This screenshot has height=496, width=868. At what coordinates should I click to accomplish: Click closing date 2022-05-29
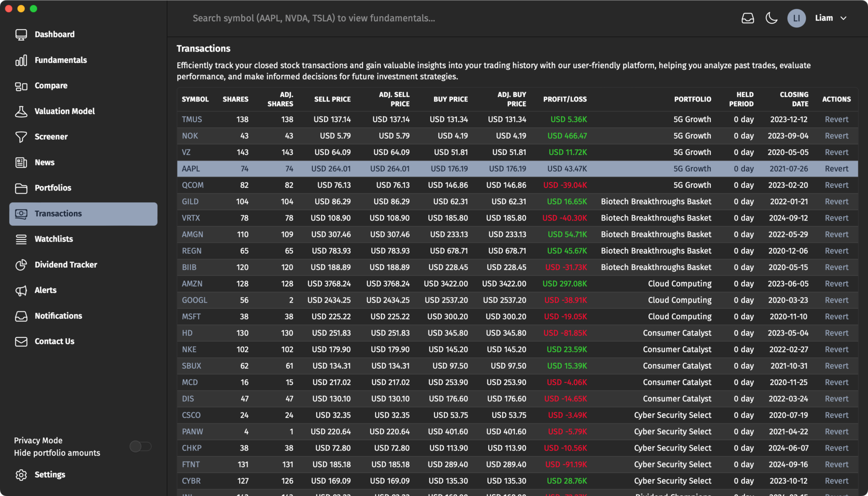tap(788, 234)
